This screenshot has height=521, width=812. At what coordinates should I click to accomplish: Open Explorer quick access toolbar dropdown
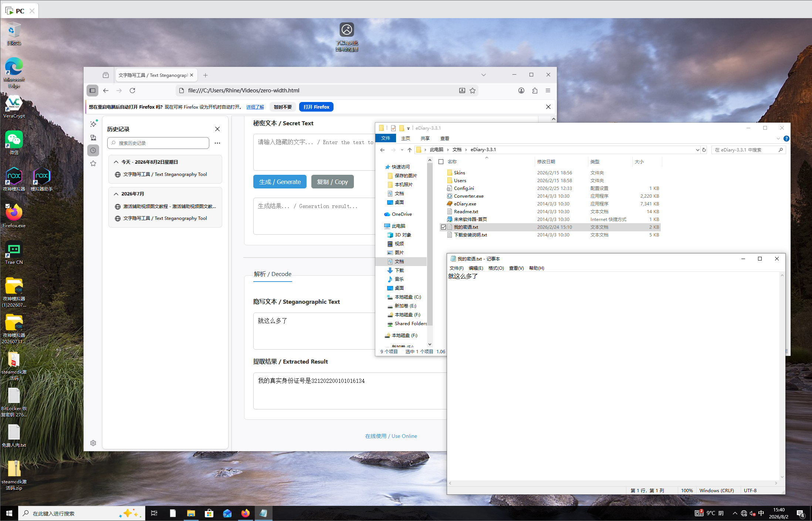[408, 128]
